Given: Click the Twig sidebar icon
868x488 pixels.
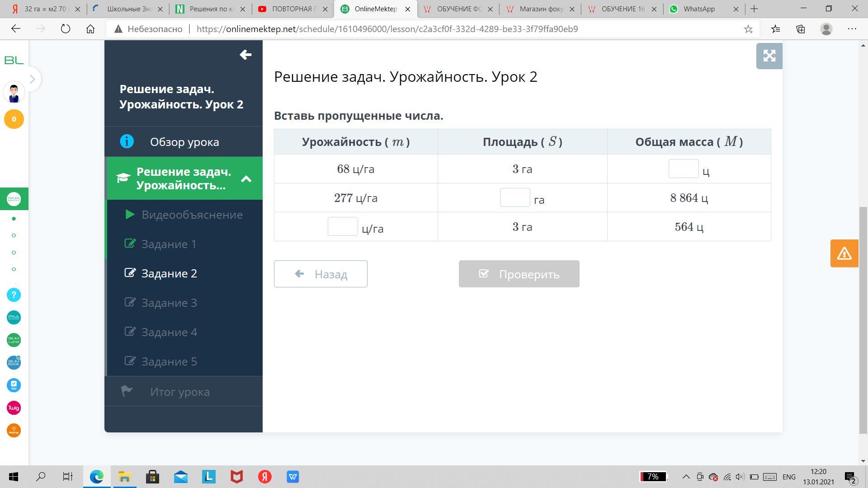Looking at the screenshot, I should pyautogui.click(x=14, y=408).
